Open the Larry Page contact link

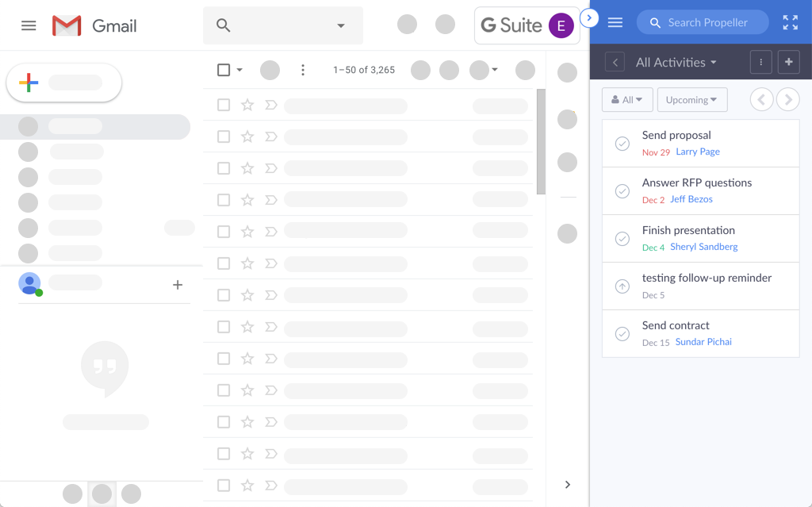(x=698, y=152)
